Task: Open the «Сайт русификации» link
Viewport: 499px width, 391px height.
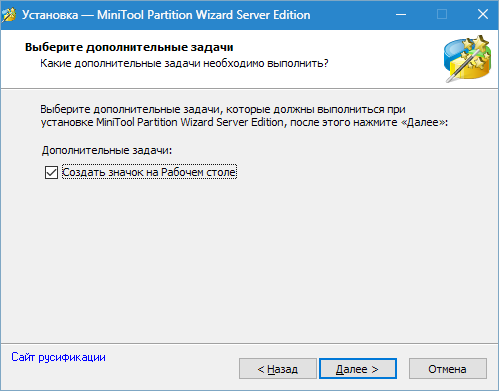Action: [58, 357]
